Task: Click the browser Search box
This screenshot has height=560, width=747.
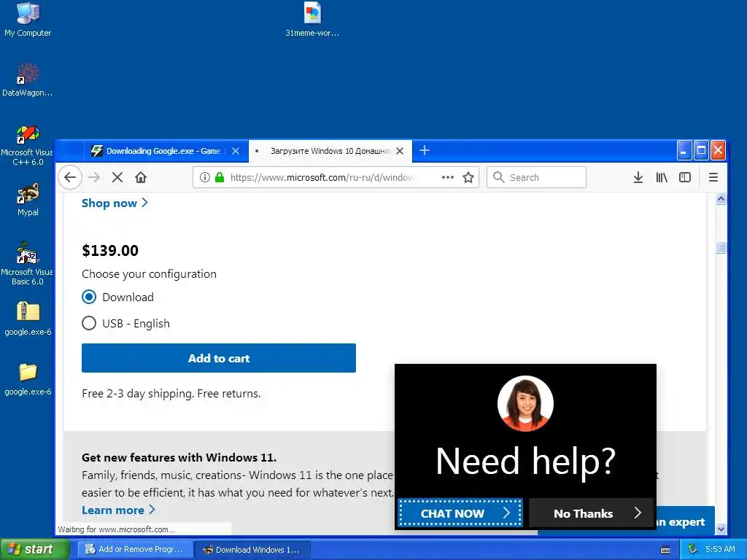Action: (x=536, y=178)
